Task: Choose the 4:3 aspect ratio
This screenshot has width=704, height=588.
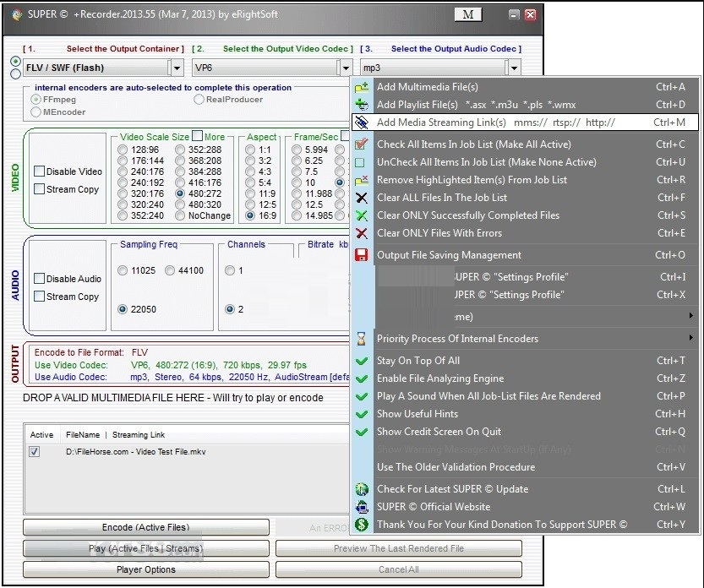Action: [x=250, y=171]
